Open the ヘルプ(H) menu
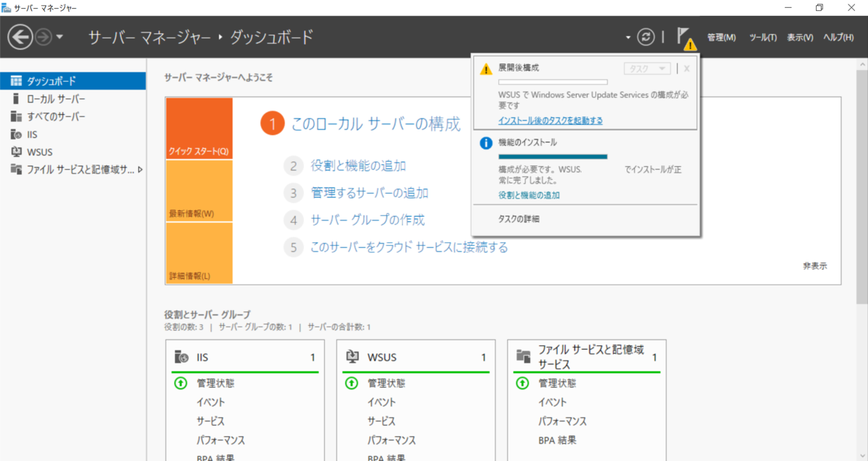 838,38
